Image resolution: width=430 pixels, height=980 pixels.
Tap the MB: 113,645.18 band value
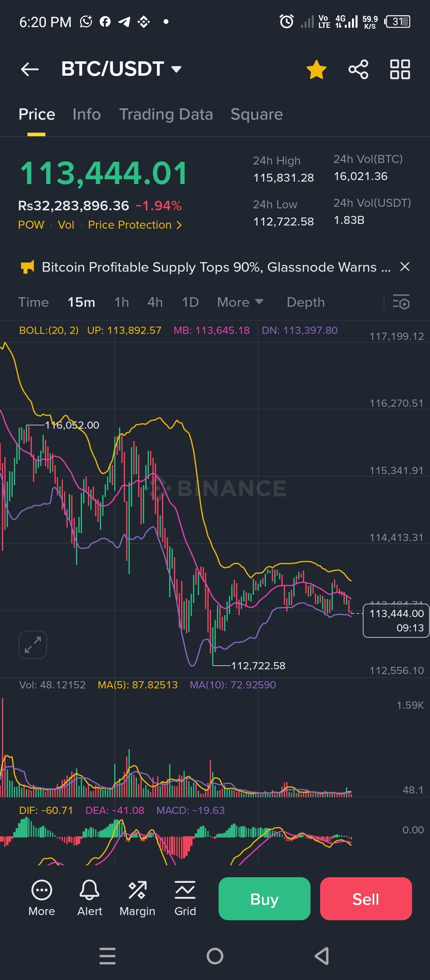211,330
